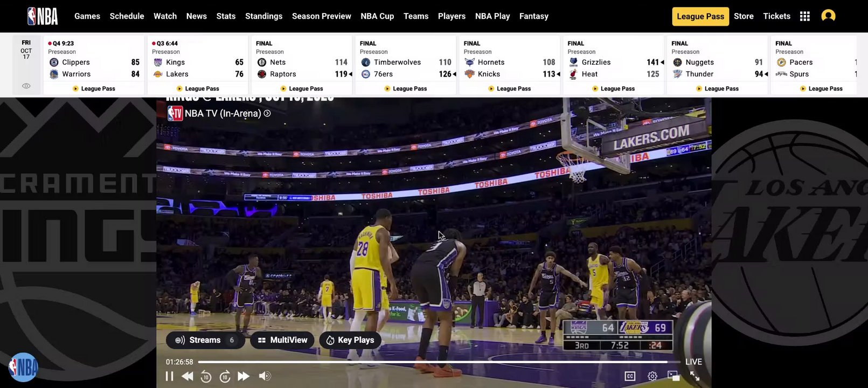Click League Pass under Timberwolves 76ers game
The height and width of the screenshot is (388, 868).
coord(406,88)
